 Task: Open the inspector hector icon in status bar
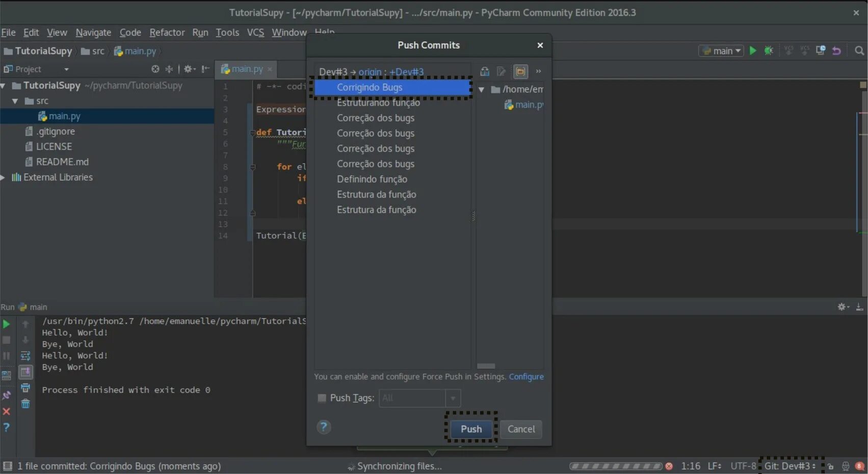(846, 466)
